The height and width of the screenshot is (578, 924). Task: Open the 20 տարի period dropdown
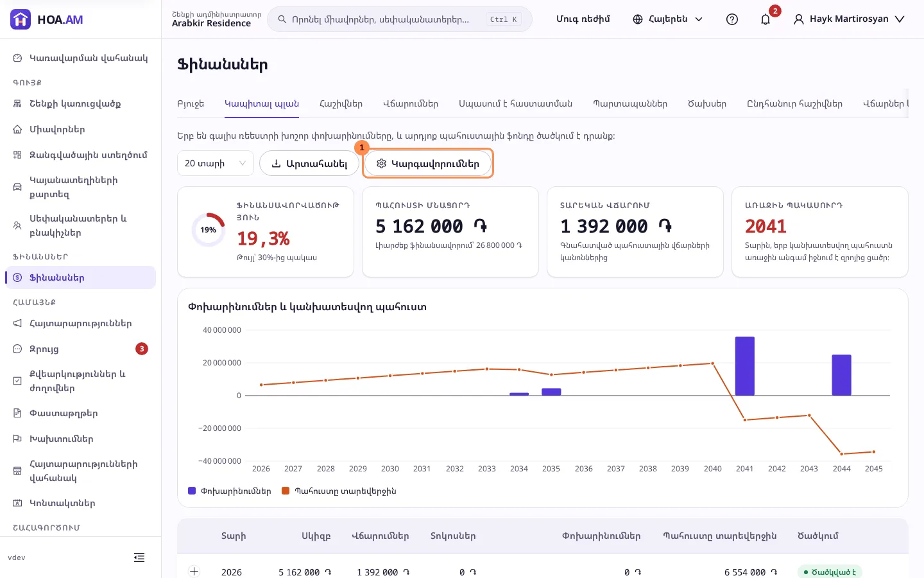tap(216, 163)
